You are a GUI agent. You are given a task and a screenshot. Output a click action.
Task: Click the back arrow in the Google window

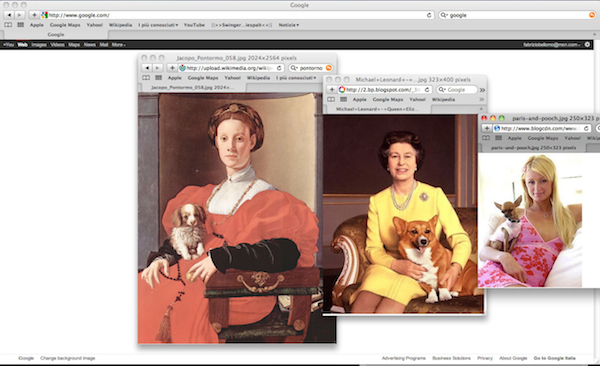point(9,15)
